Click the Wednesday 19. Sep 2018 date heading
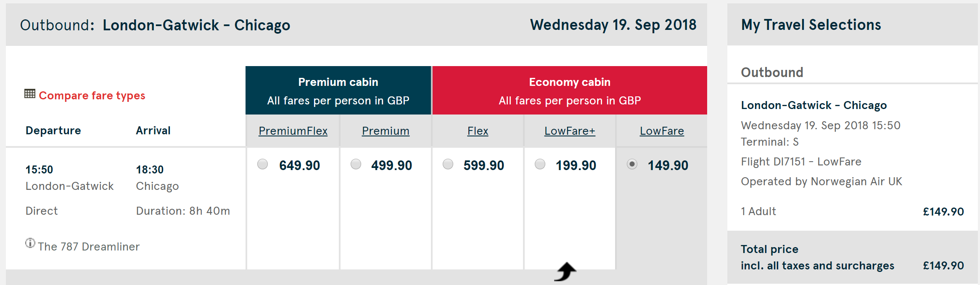The width and height of the screenshot is (980, 285). [x=613, y=25]
